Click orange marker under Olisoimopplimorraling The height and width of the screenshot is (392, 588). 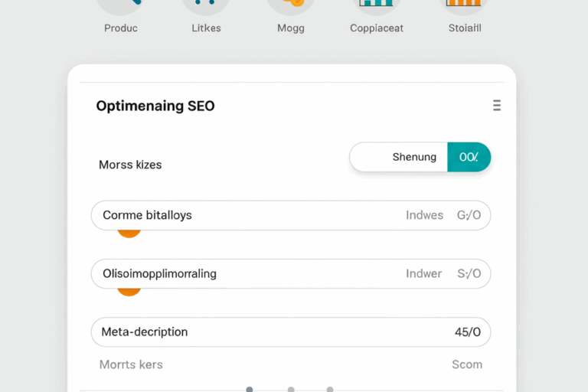[x=129, y=289]
